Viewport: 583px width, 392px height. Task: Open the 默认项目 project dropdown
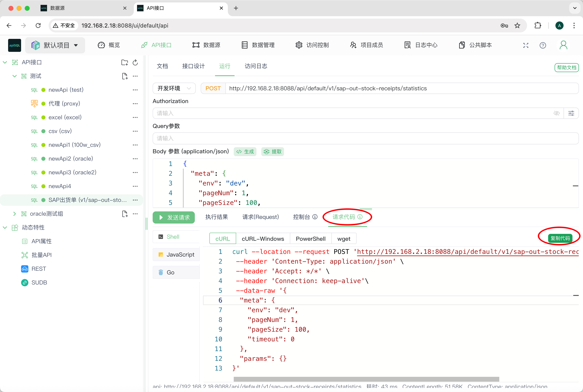55,45
